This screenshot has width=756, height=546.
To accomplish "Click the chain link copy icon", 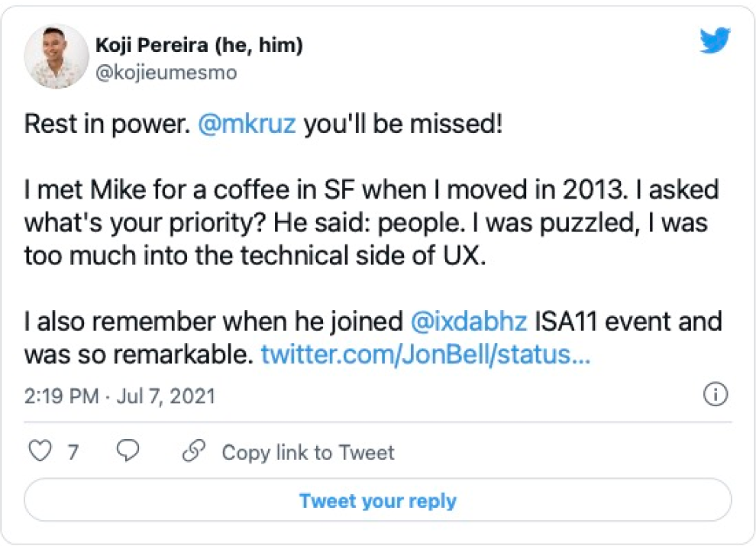I will point(194,452).
